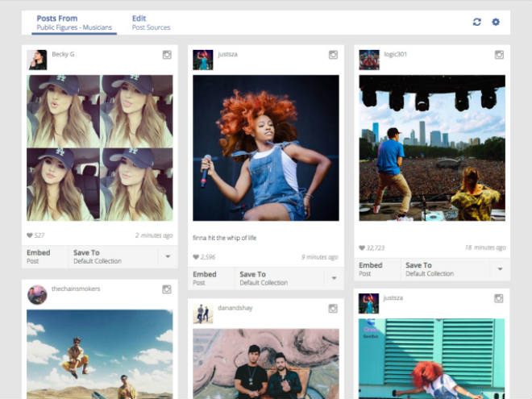Click the thechainsmokers username link
The image size is (532, 399).
click(x=76, y=289)
